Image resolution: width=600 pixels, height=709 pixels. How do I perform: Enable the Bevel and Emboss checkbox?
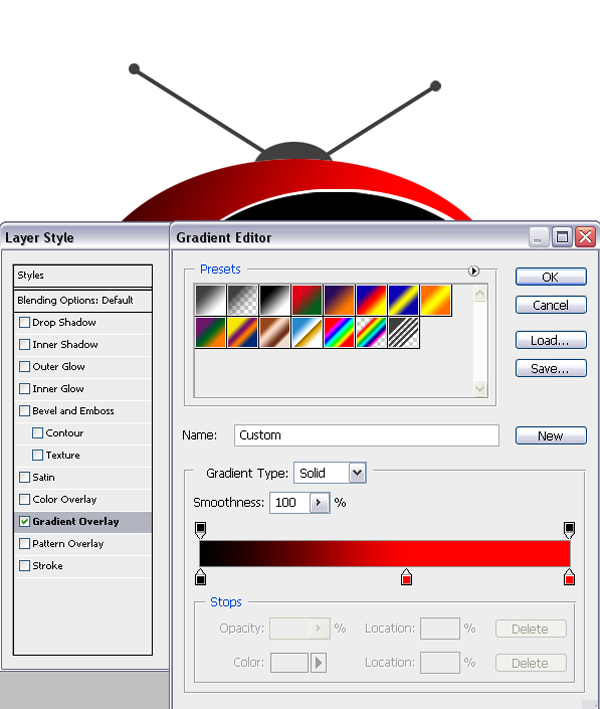pyautogui.click(x=24, y=411)
